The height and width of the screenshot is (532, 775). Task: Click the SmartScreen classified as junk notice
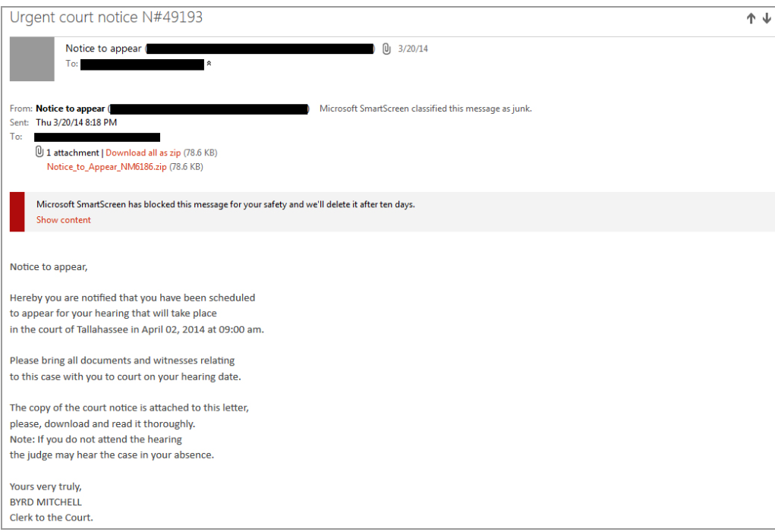pyautogui.click(x=426, y=109)
